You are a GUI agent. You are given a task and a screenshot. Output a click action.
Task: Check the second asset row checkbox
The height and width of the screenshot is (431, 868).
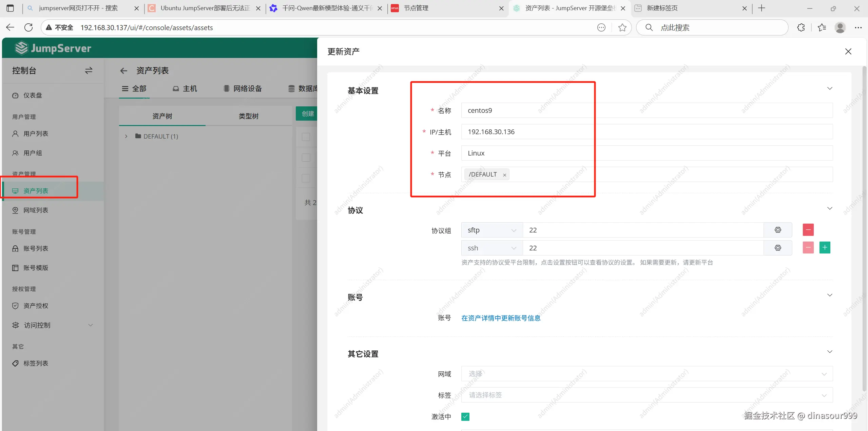pyautogui.click(x=306, y=158)
